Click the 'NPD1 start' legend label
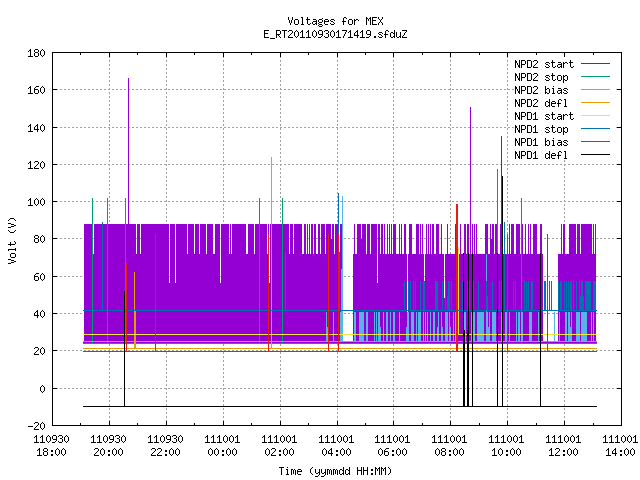Image resolution: width=640 pixels, height=480 pixels. click(544, 116)
